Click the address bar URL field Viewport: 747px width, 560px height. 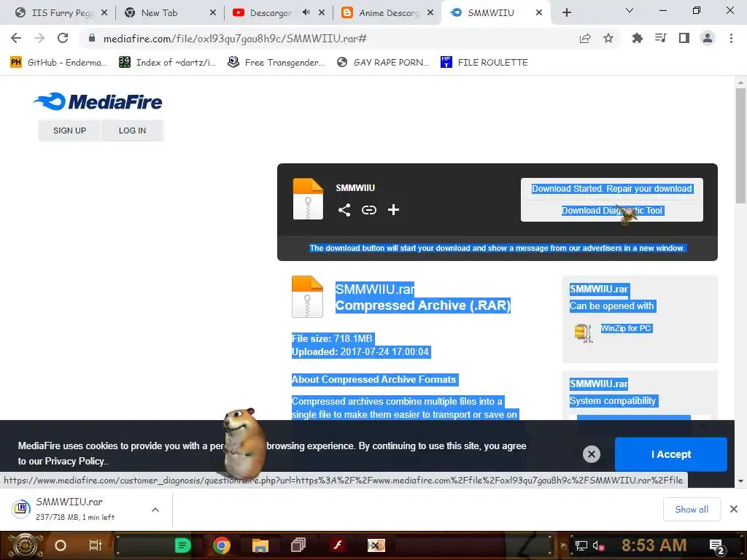(x=329, y=39)
